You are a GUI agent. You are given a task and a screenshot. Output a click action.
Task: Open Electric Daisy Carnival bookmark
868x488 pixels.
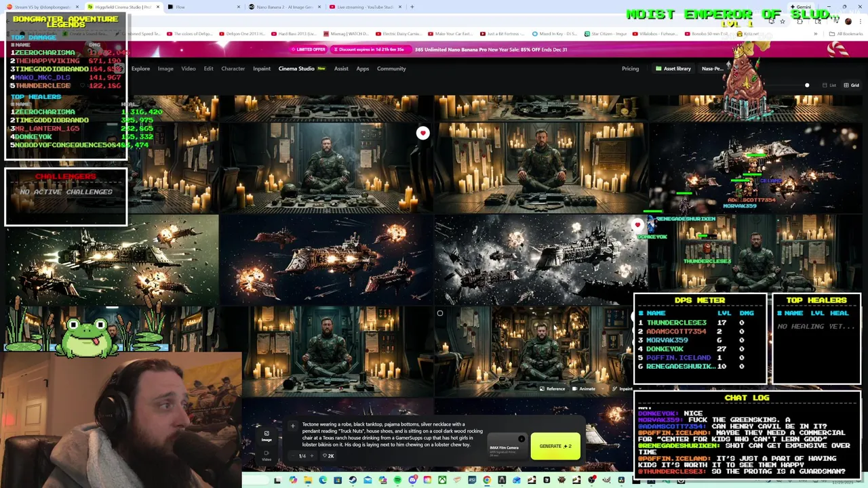coord(400,33)
